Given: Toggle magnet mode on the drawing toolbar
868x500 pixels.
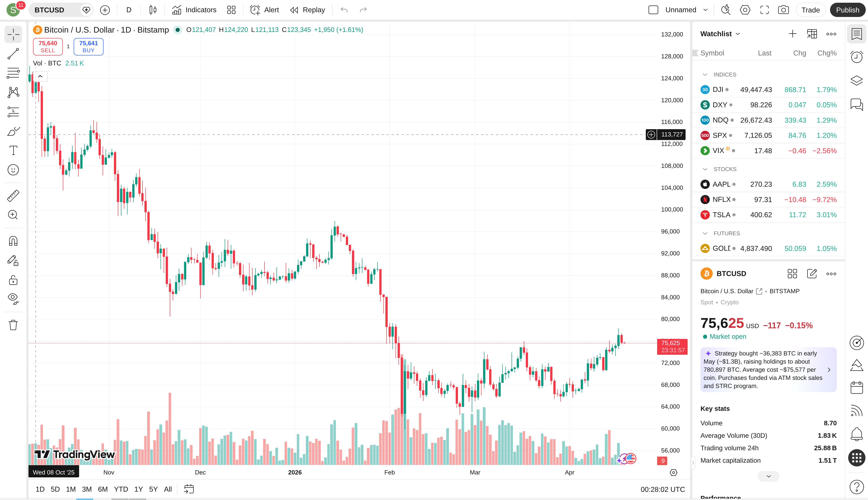Looking at the screenshot, I should click(x=13, y=241).
